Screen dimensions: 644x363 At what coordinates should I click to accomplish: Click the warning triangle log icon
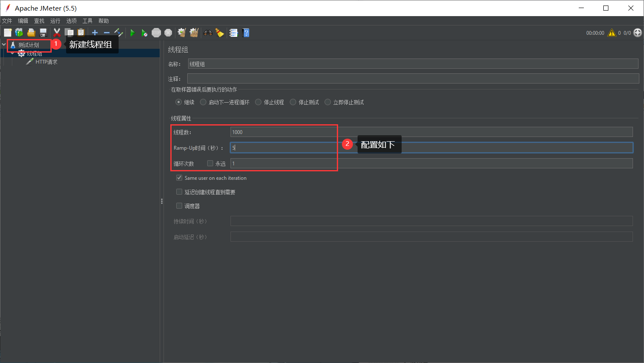(612, 33)
